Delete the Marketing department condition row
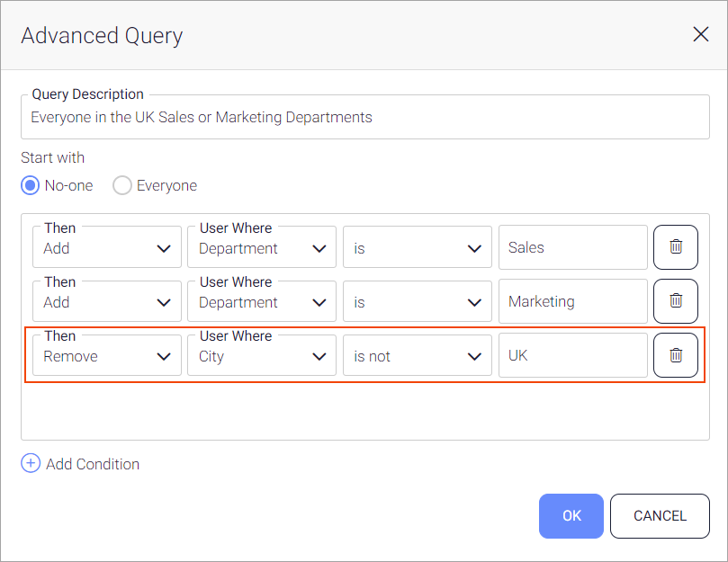The height and width of the screenshot is (562, 728). tap(675, 301)
